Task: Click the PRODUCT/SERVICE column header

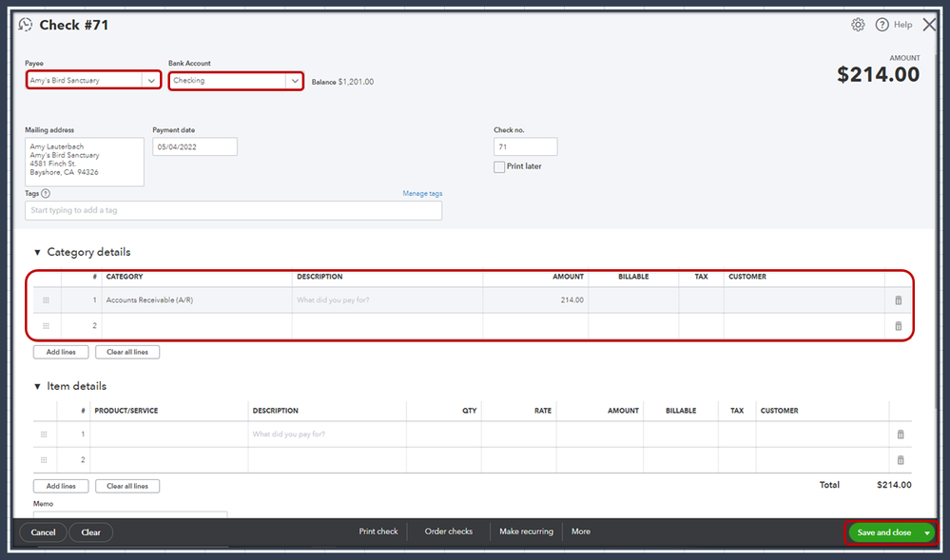Action: pyautogui.click(x=126, y=411)
